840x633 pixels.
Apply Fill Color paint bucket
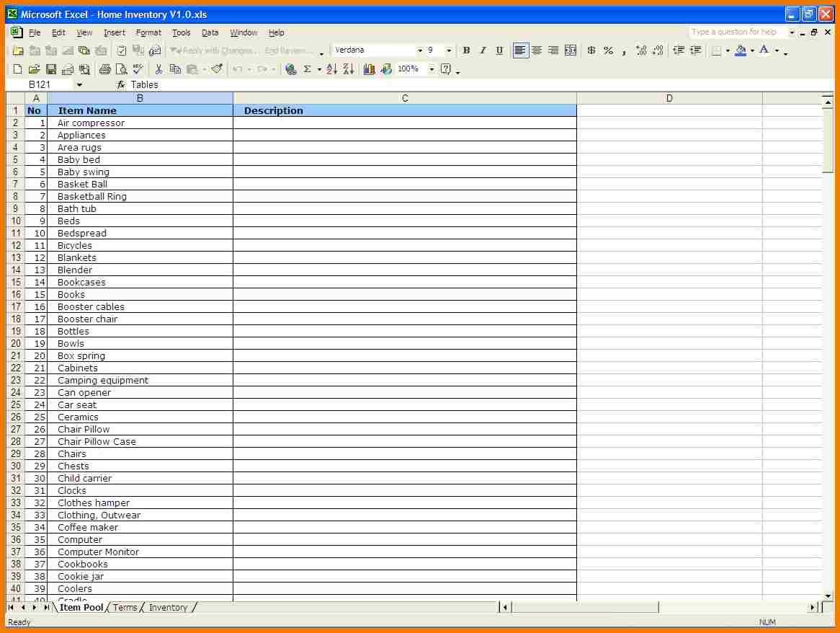741,50
